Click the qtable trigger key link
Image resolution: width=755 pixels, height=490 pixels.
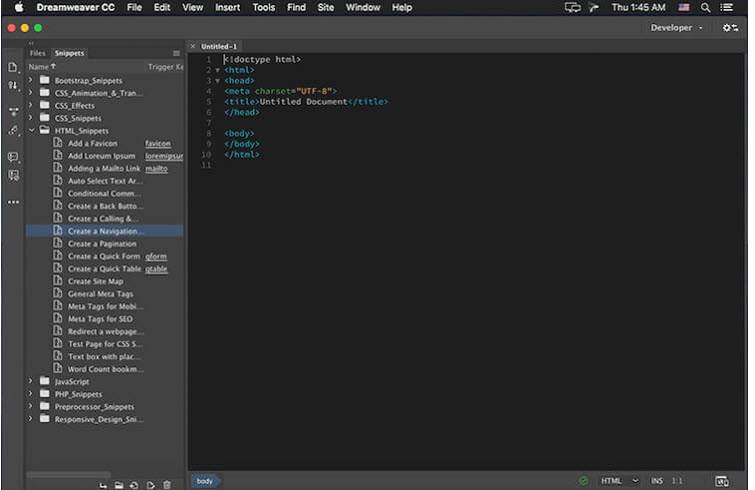[x=156, y=269]
